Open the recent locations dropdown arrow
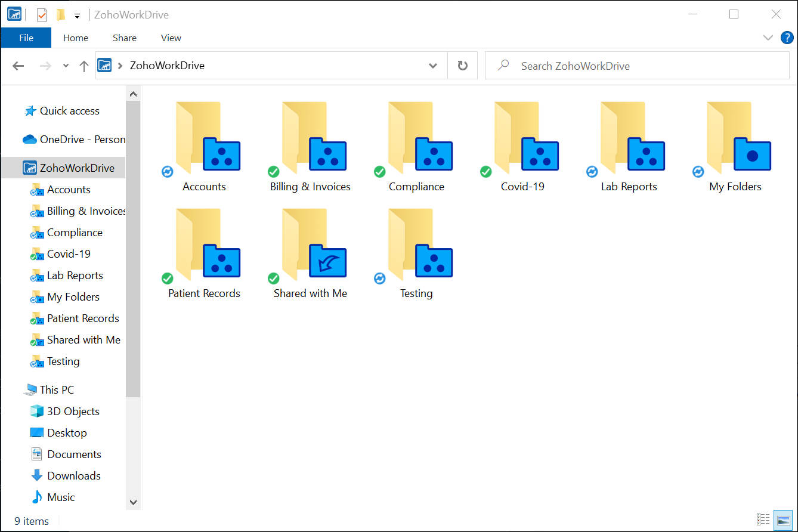 point(66,66)
